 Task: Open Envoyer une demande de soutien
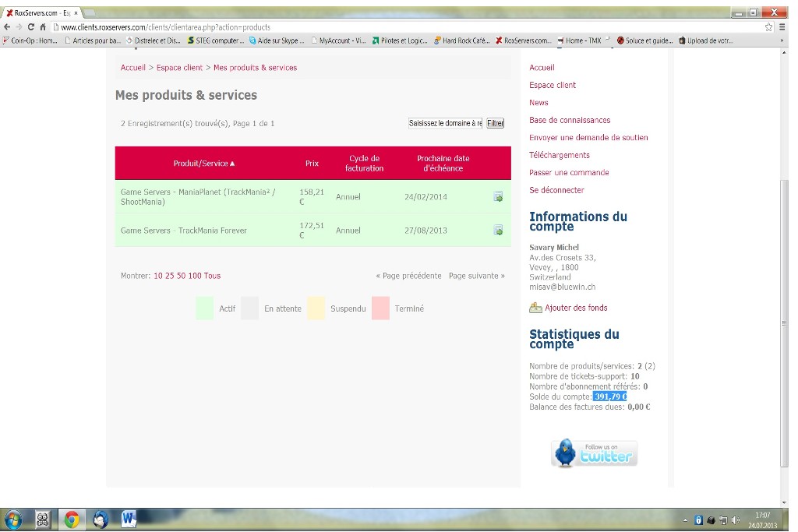pyautogui.click(x=588, y=137)
